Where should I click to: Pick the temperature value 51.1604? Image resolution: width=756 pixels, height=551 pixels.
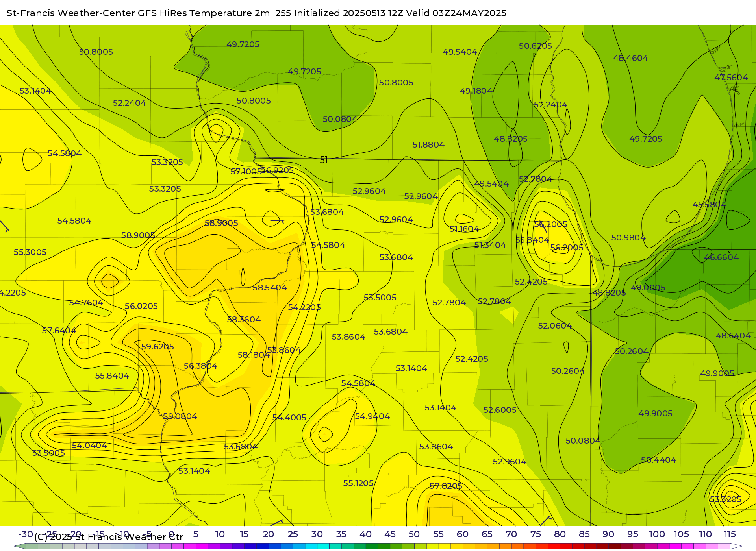[464, 229]
